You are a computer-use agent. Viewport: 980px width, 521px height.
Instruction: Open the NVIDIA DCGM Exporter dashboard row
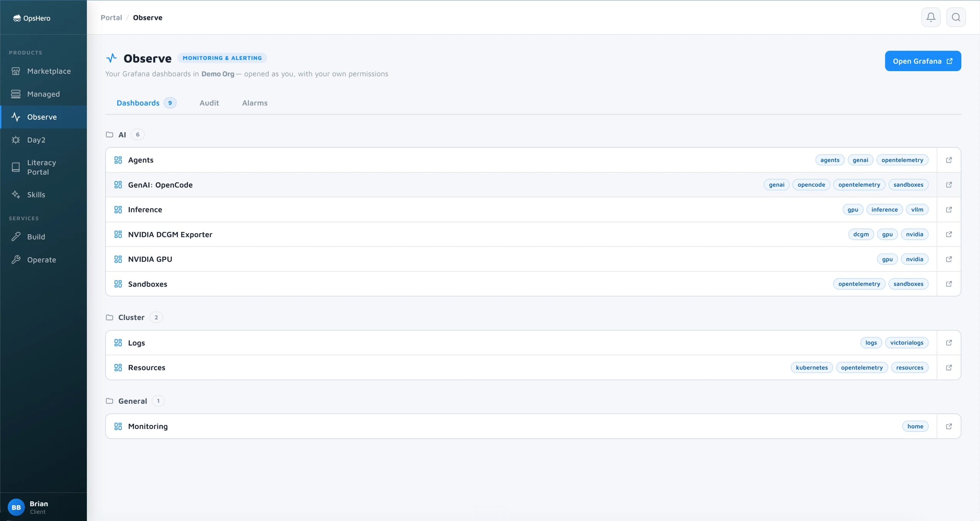(x=521, y=234)
